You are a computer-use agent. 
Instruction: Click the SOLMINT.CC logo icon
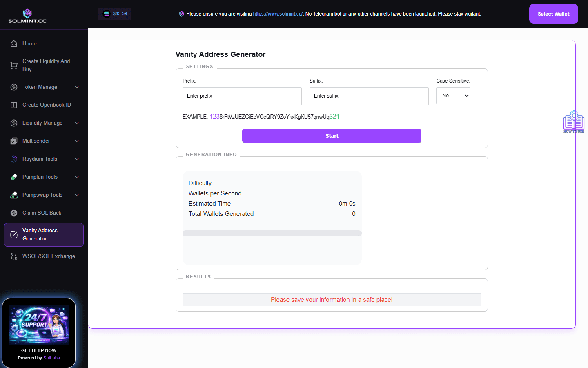pyautogui.click(x=27, y=13)
